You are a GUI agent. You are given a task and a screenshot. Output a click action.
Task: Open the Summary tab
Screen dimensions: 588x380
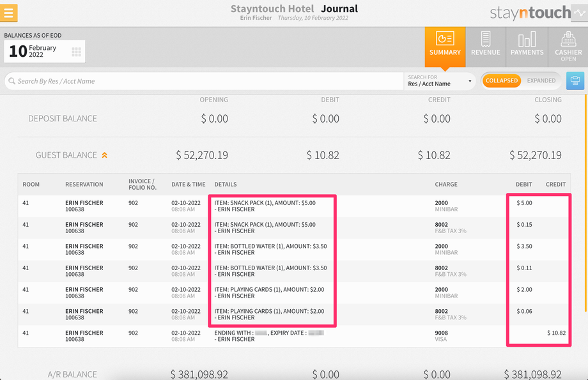point(445,47)
